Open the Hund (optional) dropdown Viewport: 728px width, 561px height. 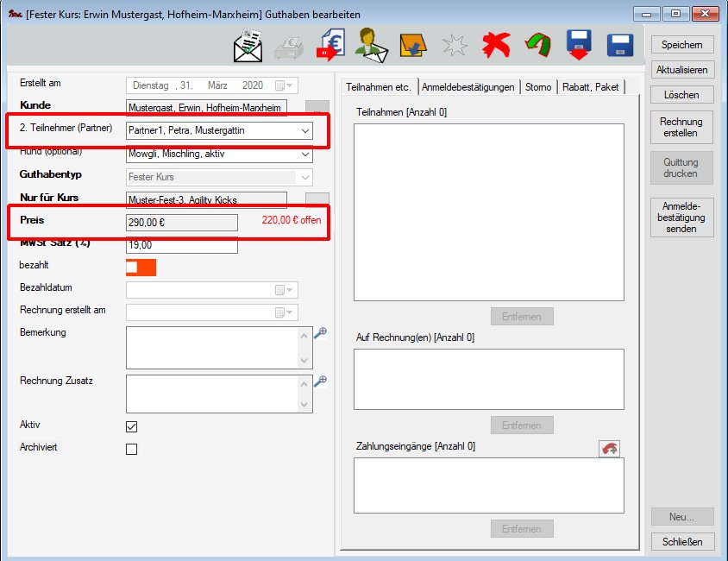[304, 155]
